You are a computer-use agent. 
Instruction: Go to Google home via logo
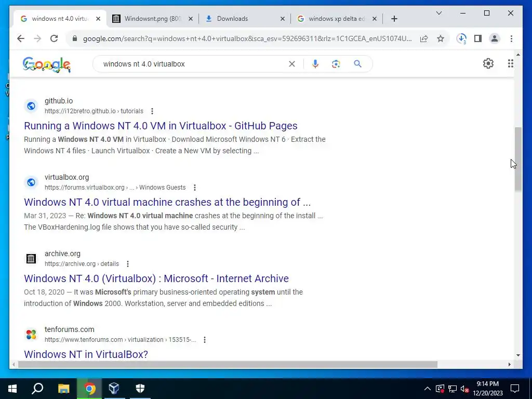47,64
